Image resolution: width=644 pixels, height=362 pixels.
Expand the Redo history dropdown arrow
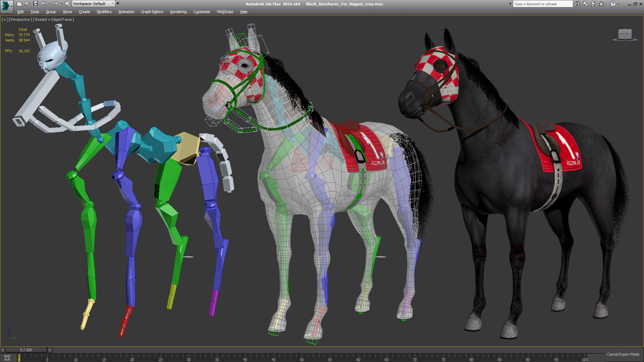61,4
